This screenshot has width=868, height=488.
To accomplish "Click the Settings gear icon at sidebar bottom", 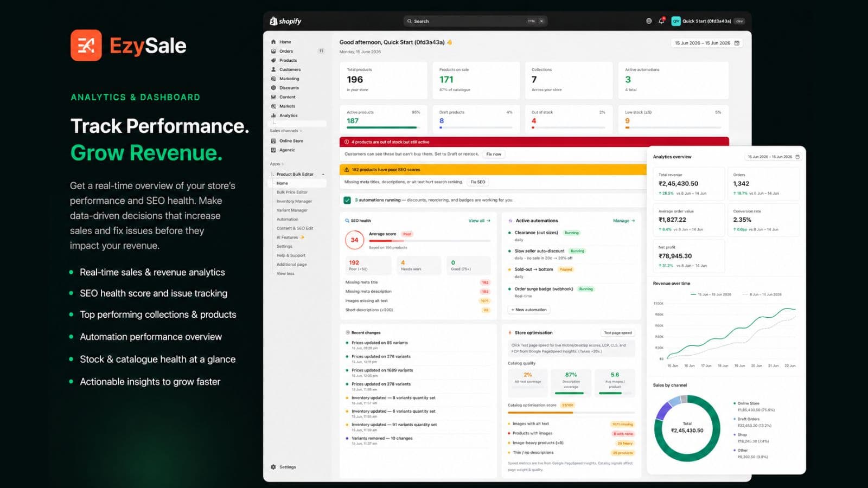I will point(273,467).
